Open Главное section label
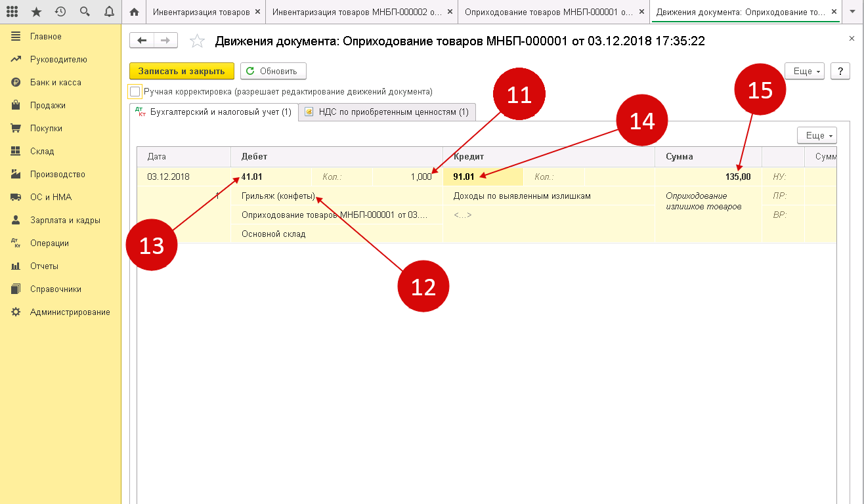Viewport: 864px width, 504px height. 46,37
